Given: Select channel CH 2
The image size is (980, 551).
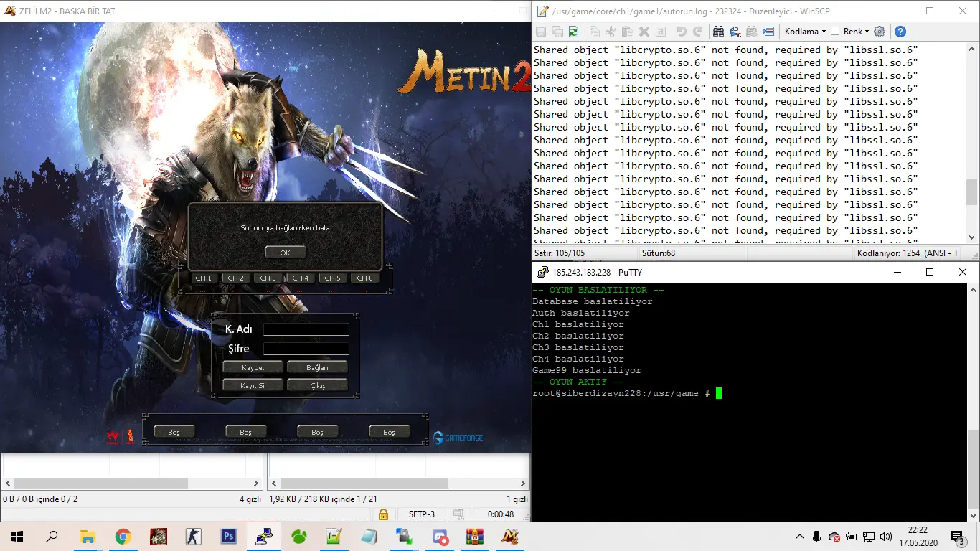Looking at the screenshot, I should [236, 278].
